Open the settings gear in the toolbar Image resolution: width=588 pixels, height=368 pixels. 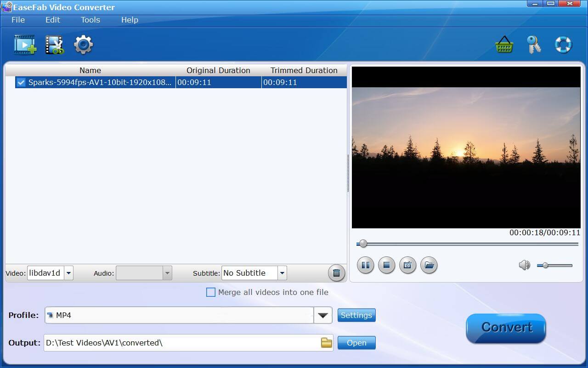[84, 45]
